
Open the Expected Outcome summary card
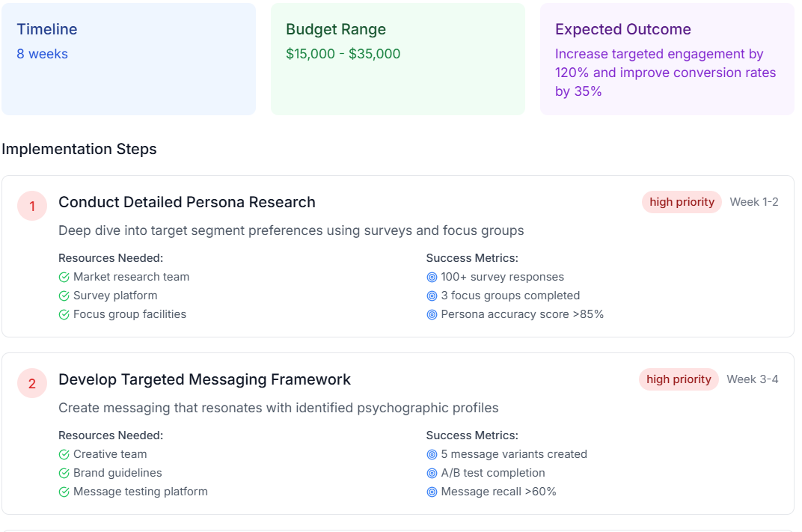tap(667, 59)
